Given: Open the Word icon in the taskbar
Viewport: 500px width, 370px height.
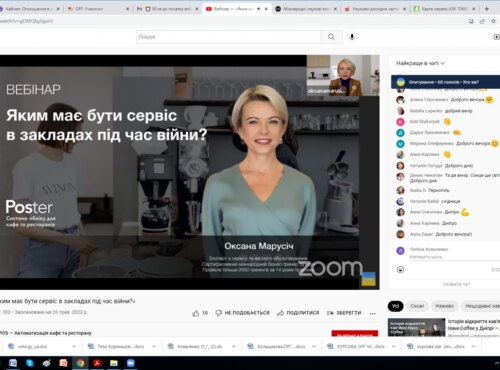Looking at the screenshot, I should point(13,363).
